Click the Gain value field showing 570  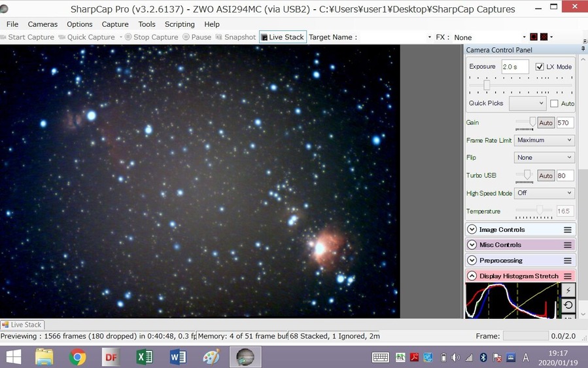[565, 122]
